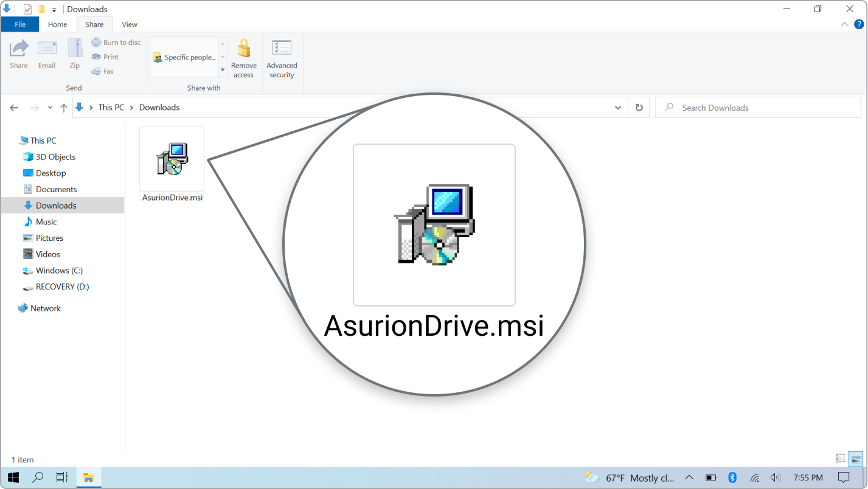
Task: Open Task View on the taskbar
Action: (62, 477)
